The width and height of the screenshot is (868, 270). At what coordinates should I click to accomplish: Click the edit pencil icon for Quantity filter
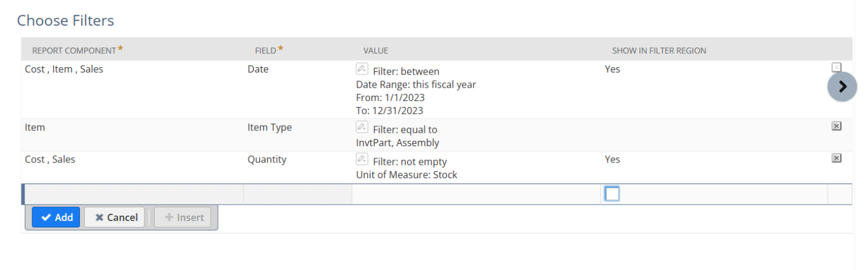[362, 159]
